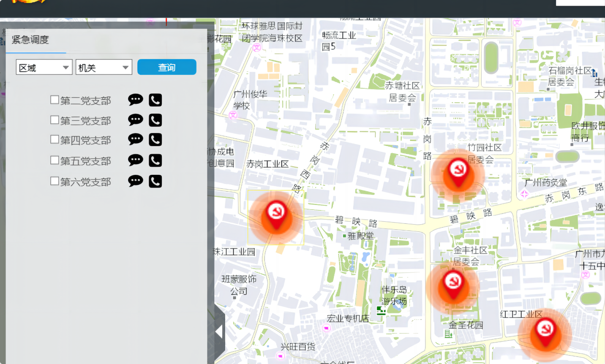Collapse side panel with left arrow handle
This screenshot has width=605, height=364.
click(219, 331)
